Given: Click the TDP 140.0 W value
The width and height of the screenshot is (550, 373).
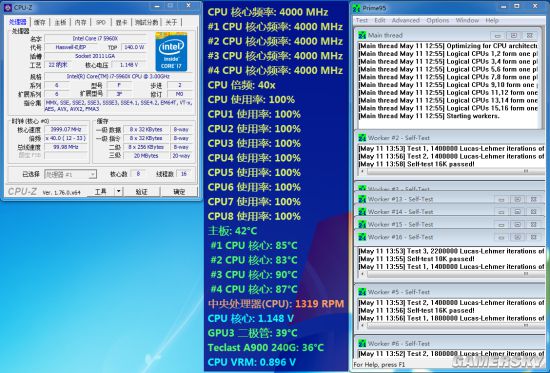Looking at the screenshot, I should [x=134, y=47].
